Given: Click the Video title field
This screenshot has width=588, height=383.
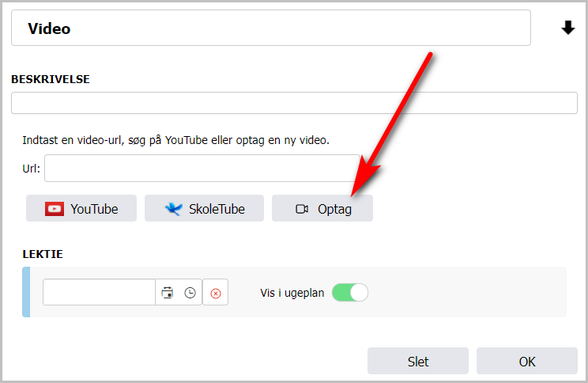Looking at the screenshot, I should point(271,28).
